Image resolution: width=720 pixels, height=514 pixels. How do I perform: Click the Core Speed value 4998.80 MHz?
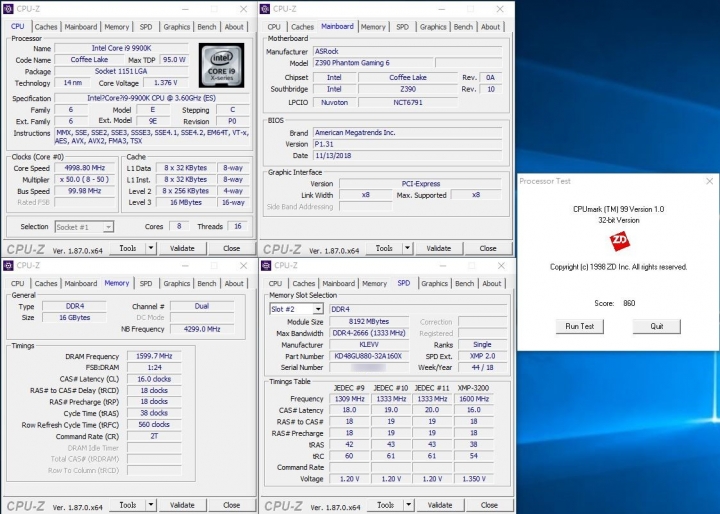85,168
